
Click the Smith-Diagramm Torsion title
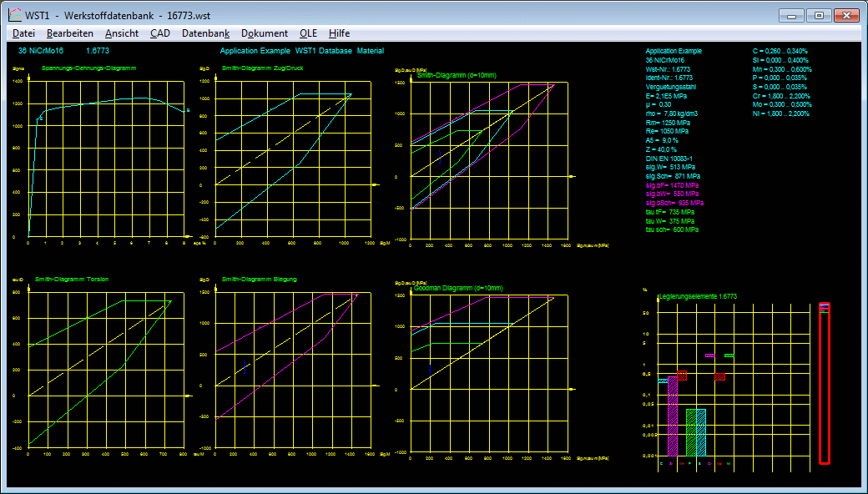click(x=72, y=280)
